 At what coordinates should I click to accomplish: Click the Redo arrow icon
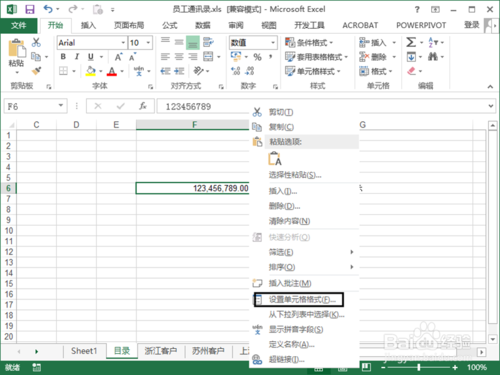[73, 9]
